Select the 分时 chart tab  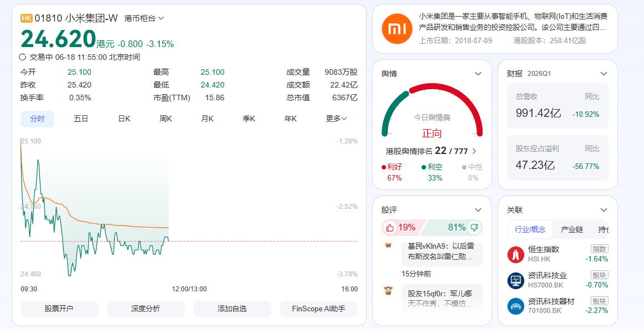(37, 119)
